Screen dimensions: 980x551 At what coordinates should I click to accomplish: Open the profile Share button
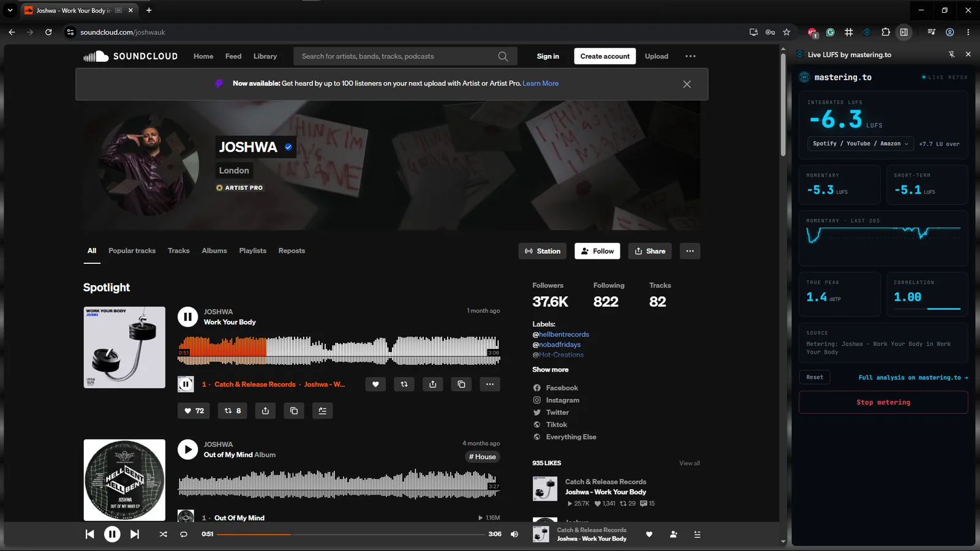click(x=650, y=251)
